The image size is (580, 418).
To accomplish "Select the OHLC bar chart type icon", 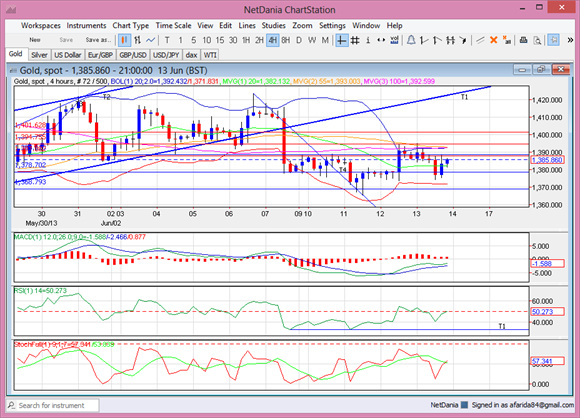I will coord(138,40).
